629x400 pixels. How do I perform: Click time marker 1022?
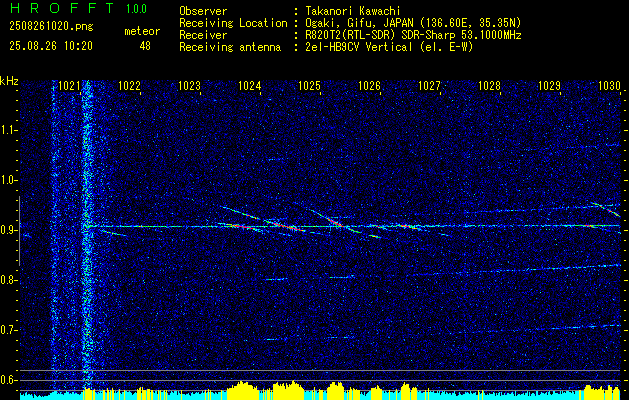click(130, 86)
